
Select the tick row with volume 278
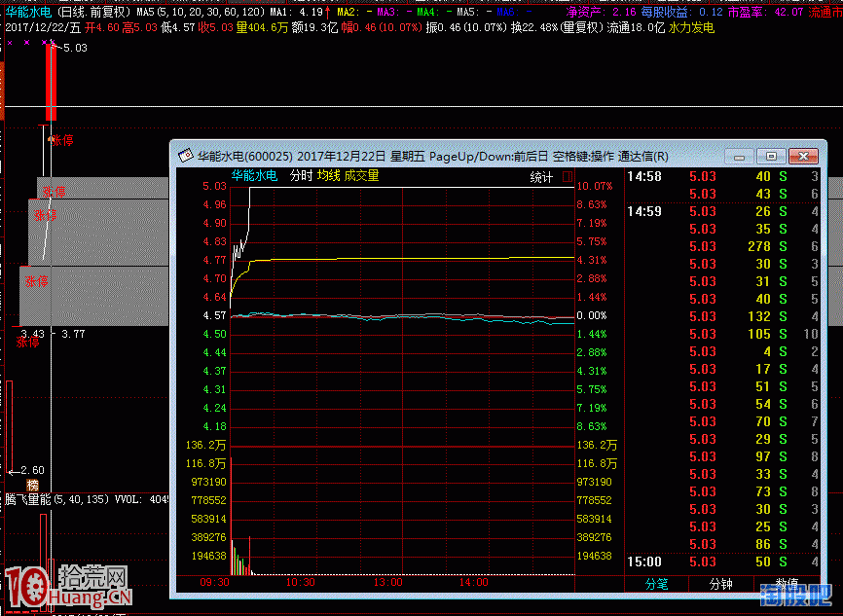[x=722, y=246]
